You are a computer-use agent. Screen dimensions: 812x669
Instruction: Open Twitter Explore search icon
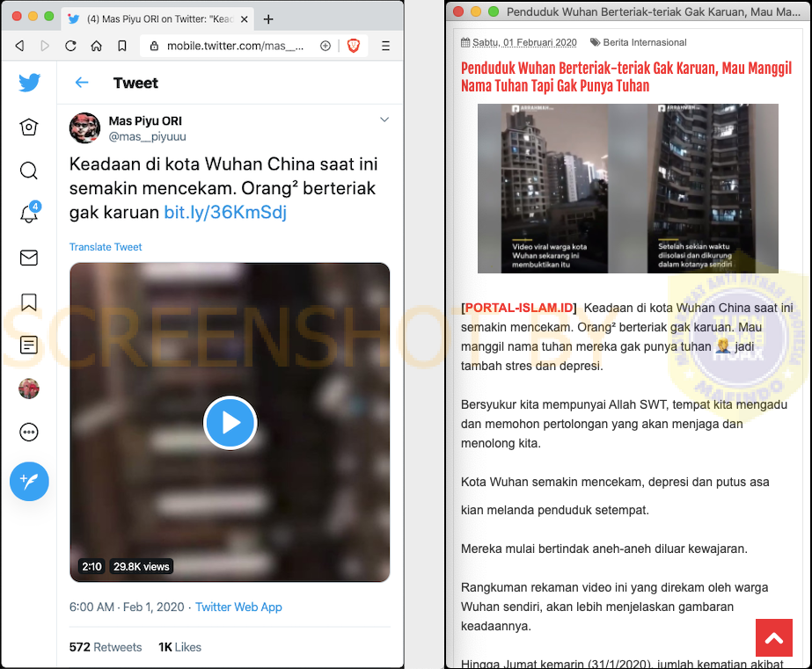tap(29, 171)
